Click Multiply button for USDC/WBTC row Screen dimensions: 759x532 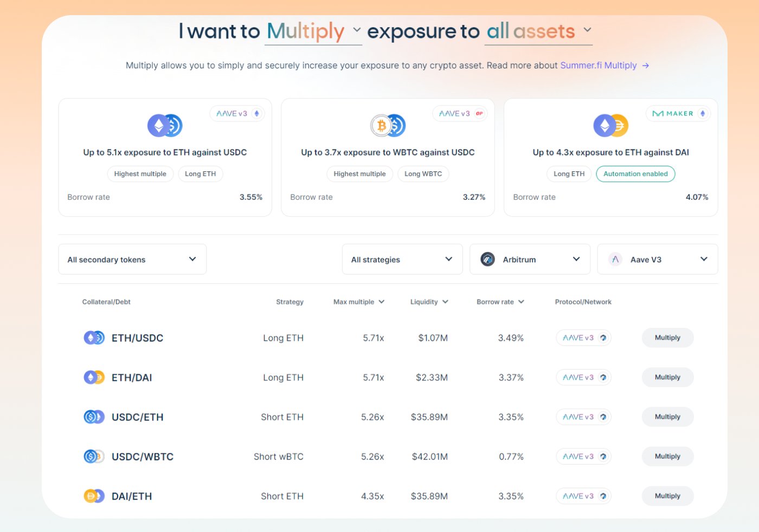(667, 457)
